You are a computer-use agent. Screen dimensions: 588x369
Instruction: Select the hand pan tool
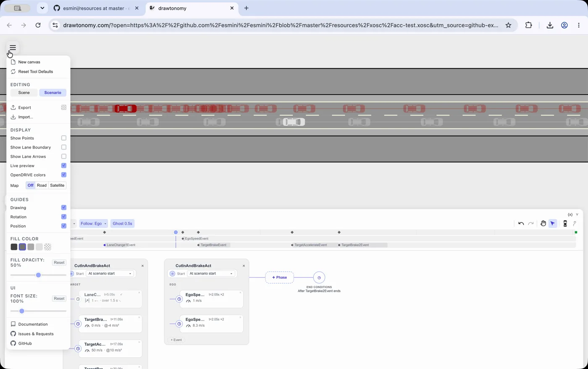click(543, 224)
